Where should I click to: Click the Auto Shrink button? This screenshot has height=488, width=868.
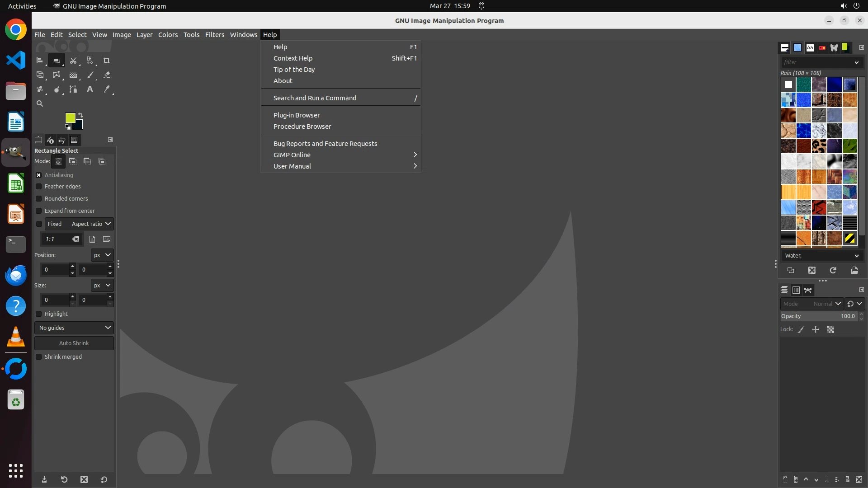point(74,343)
